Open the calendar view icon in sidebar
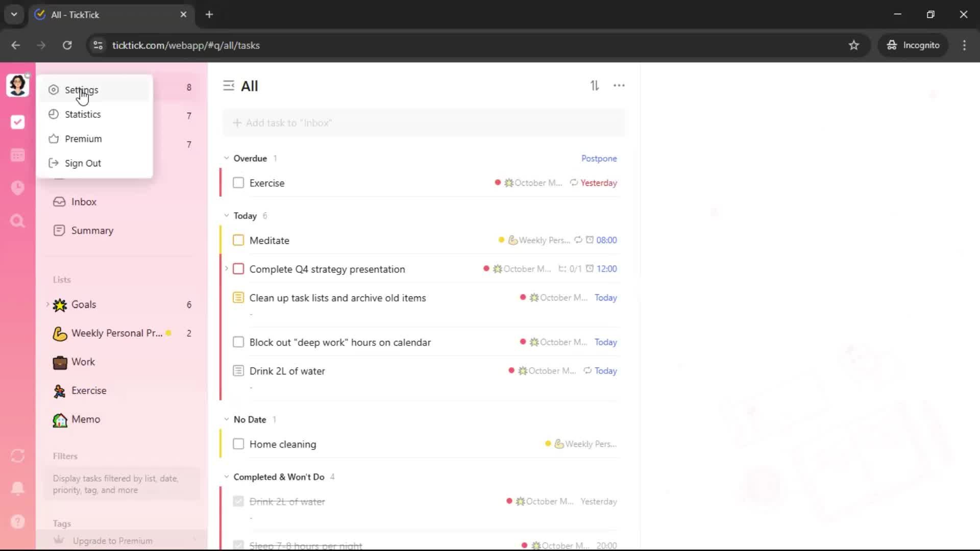 (18, 155)
